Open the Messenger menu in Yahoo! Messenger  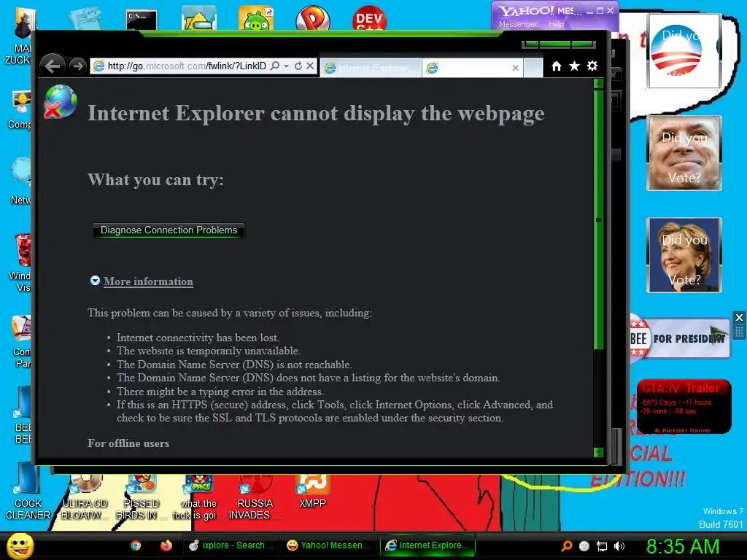pyautogui.click(x=518, y=24)
